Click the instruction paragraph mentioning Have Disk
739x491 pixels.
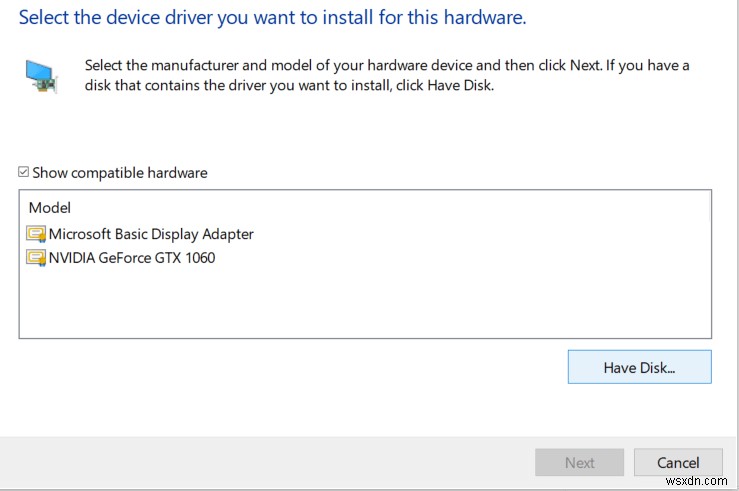pyautogui.click(x=387, y=75)
